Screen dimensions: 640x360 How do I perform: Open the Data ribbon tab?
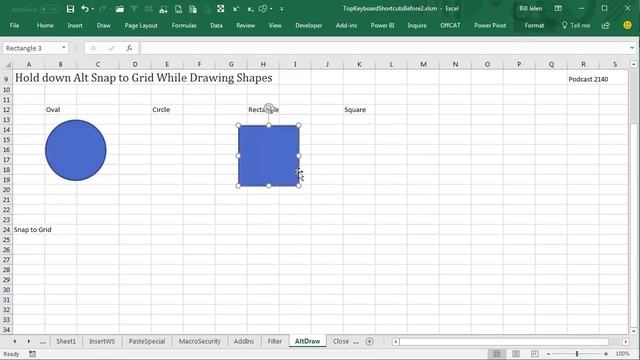pos(216,25)
